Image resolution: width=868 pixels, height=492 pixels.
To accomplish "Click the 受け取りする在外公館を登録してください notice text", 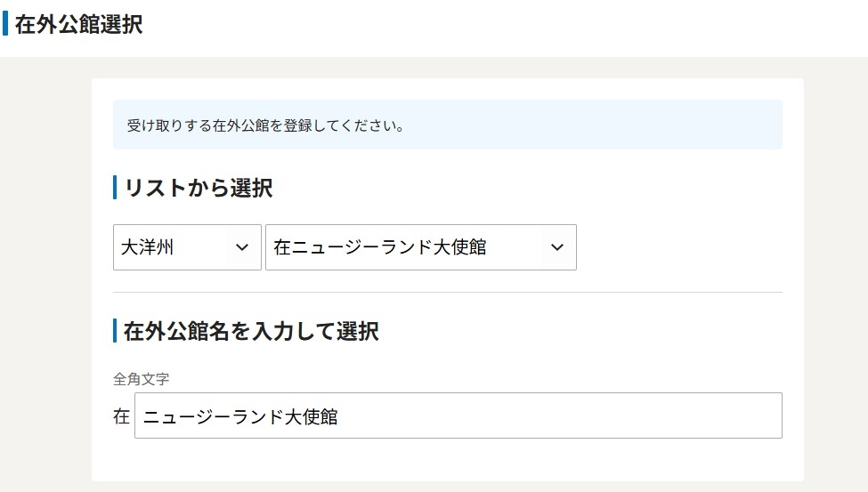I will 266,125.
